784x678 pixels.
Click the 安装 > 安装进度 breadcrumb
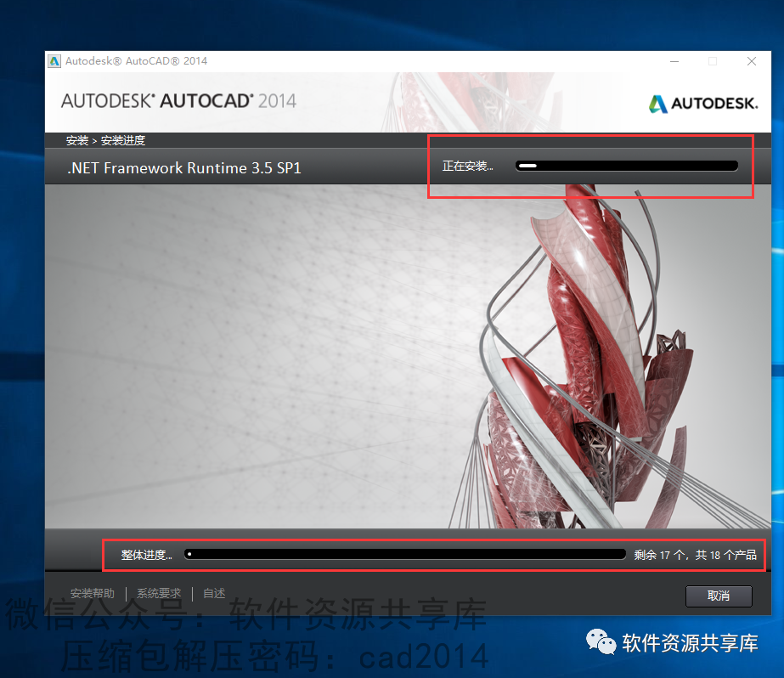coord(105,140)
